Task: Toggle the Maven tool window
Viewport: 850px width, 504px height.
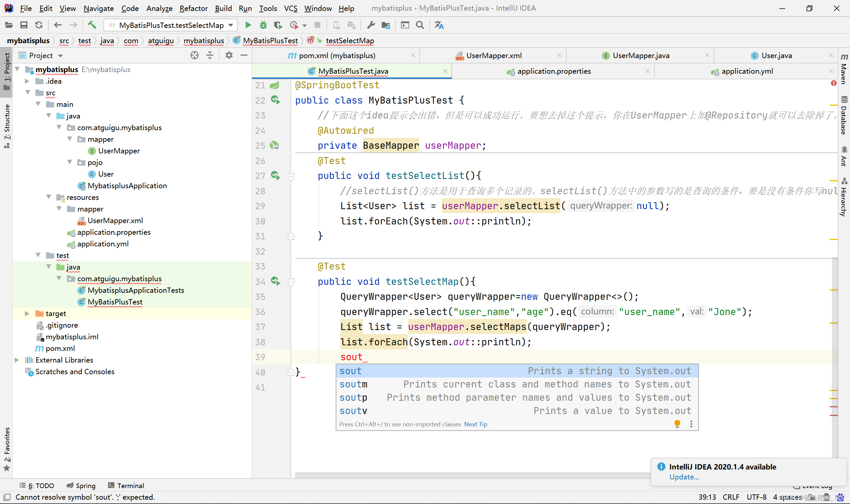Action: click(844, 69)
